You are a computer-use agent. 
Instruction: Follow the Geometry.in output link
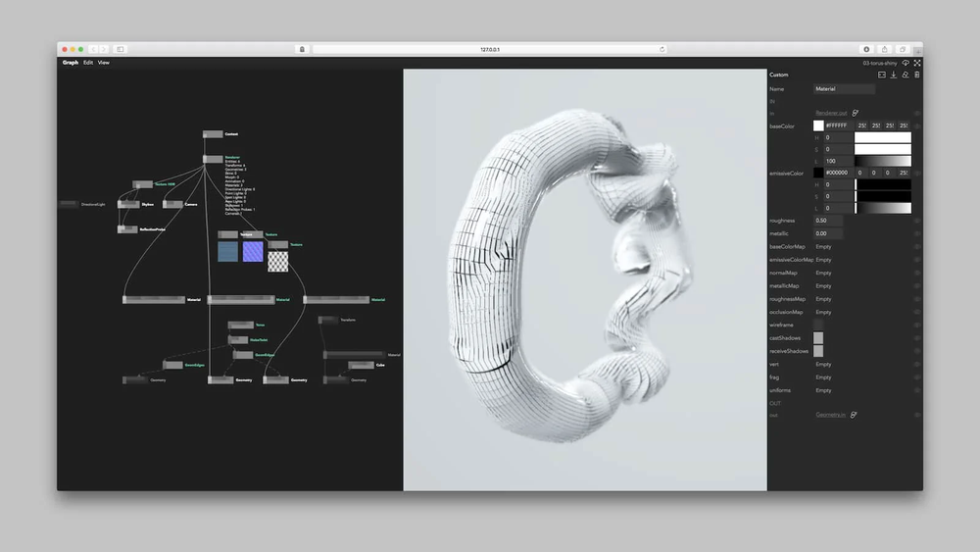pos(831,415)
